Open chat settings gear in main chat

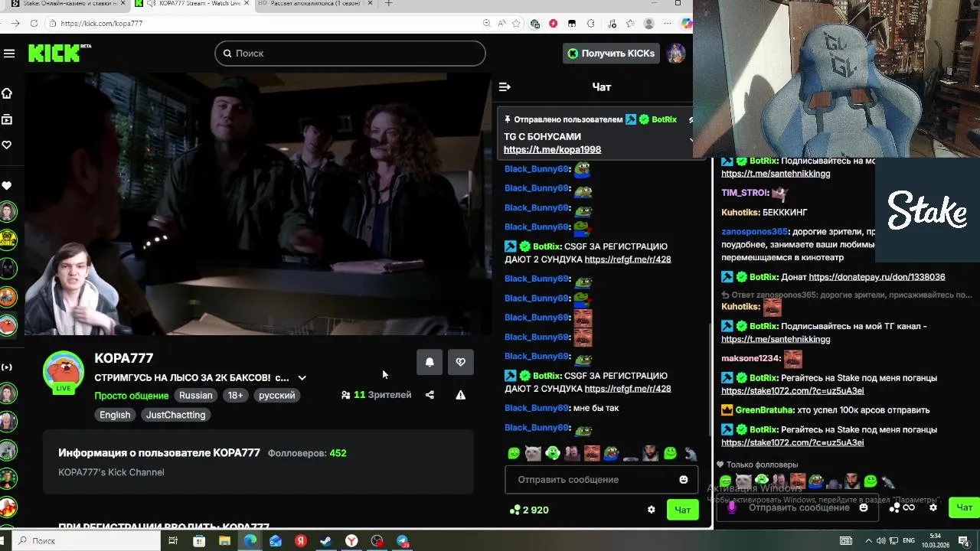point(652,510)
